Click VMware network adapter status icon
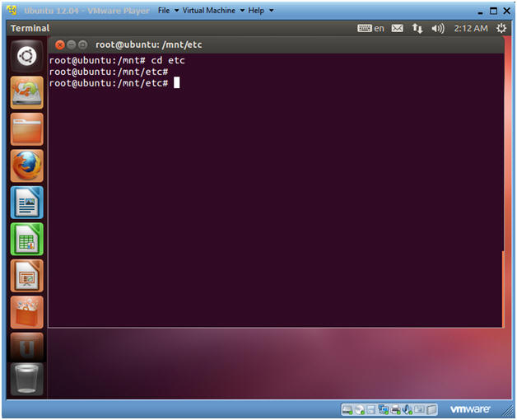This screenshot has width=517, height=420. (x=384, y=410)
